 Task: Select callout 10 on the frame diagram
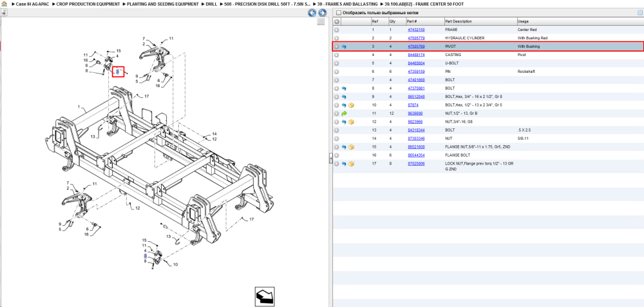pos(175,264)
